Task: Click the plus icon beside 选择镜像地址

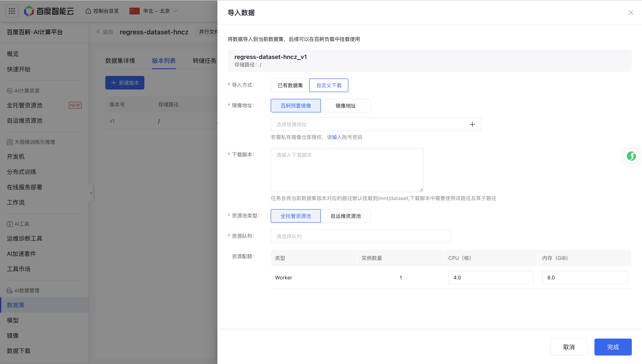Action: pyautogui.click(x=472, y=124)
